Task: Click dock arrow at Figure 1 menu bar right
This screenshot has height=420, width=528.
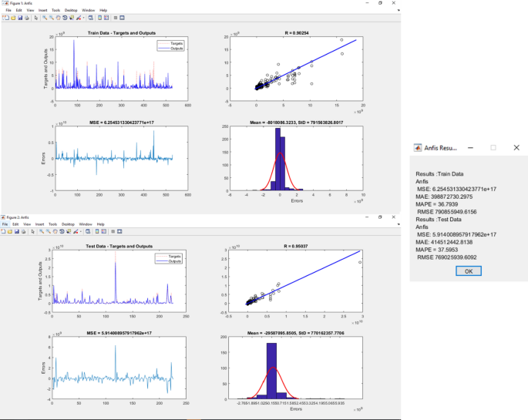Action: click(x=399, y=11)
